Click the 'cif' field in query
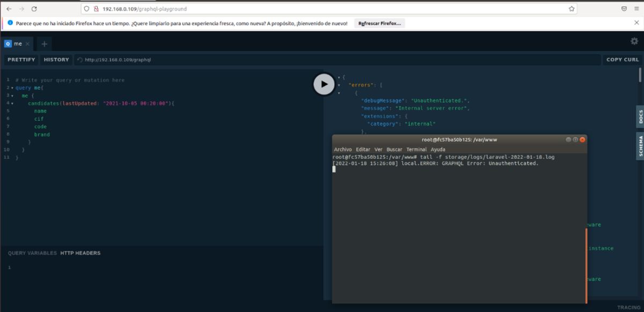Image resolution: width=644 pixels, height=312 pixels. click(39, 119)
